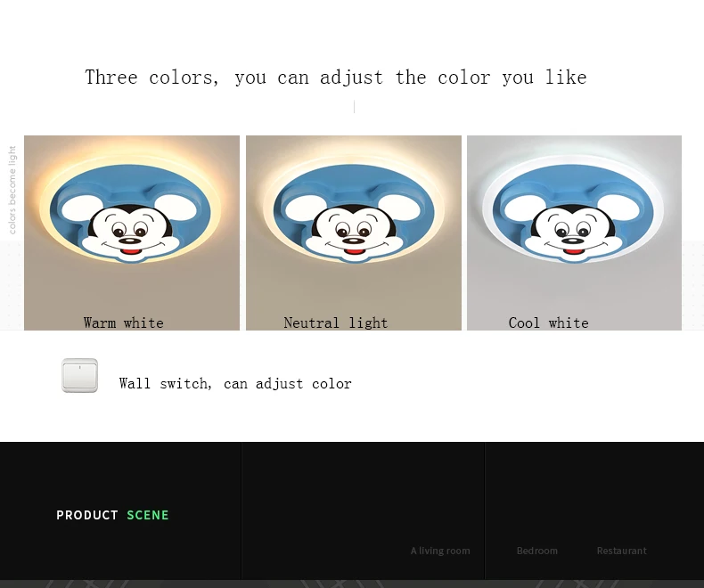This screenshot has height=588, width=704.
Task: Select the 'A living room' label
Action: 440,551
